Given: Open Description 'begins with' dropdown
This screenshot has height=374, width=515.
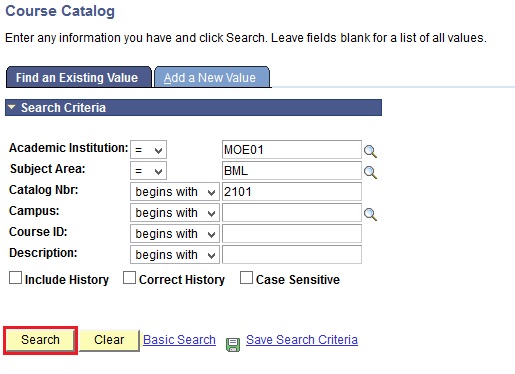Looking at the screenshot, I should pyautogui.click(x=175, y=255).
